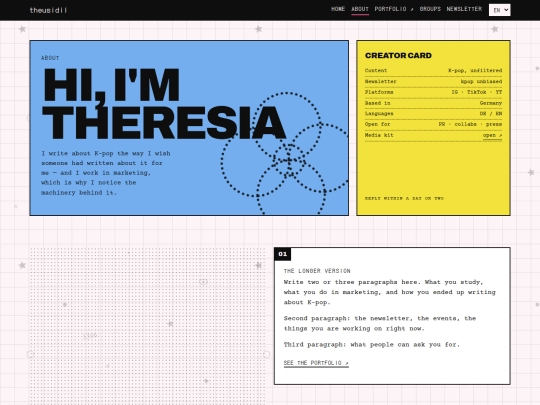This screenshot has width=540, height=405.
Task: Click the 'Newsletter' row label in card
Action: click(x=381, y=82)
